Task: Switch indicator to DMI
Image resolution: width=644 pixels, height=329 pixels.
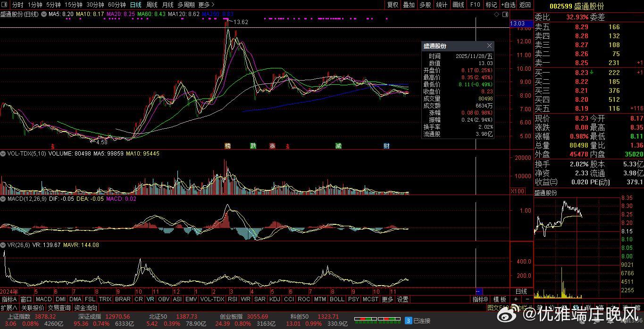Action: point(61,299)
